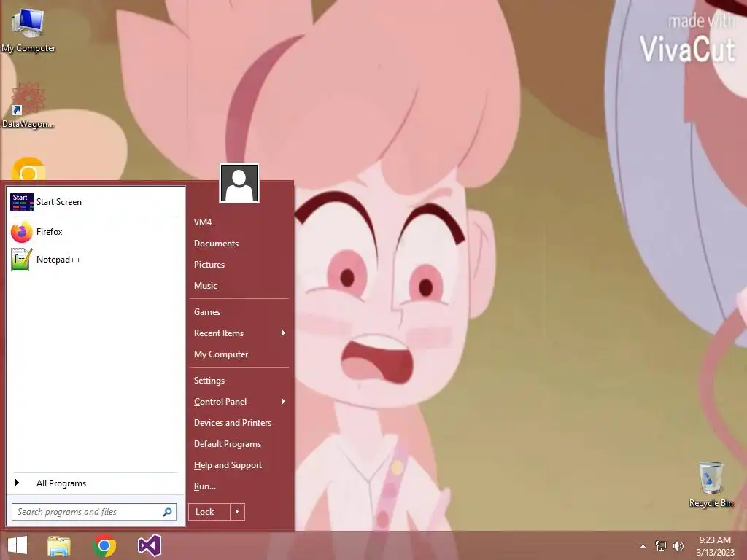Focus the Search programs and files box
Screen dimensions: 747x560
click(x=94, y=512)
